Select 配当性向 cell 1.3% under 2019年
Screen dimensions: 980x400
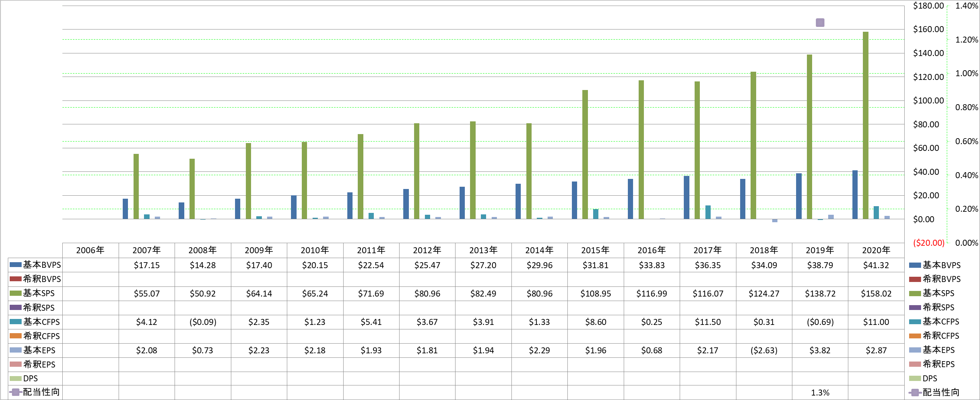[x=820, y=393]
